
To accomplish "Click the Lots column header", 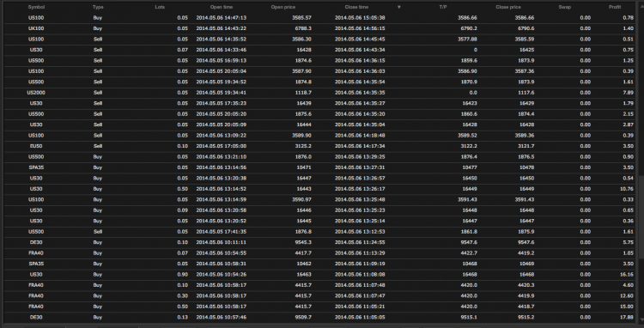I will 161,7.
